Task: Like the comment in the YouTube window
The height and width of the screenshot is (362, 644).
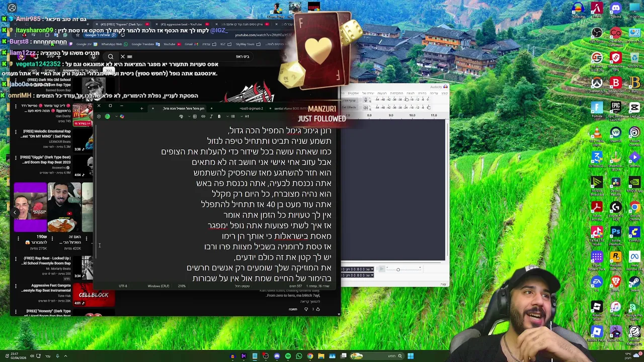Action: pos(317,309)
